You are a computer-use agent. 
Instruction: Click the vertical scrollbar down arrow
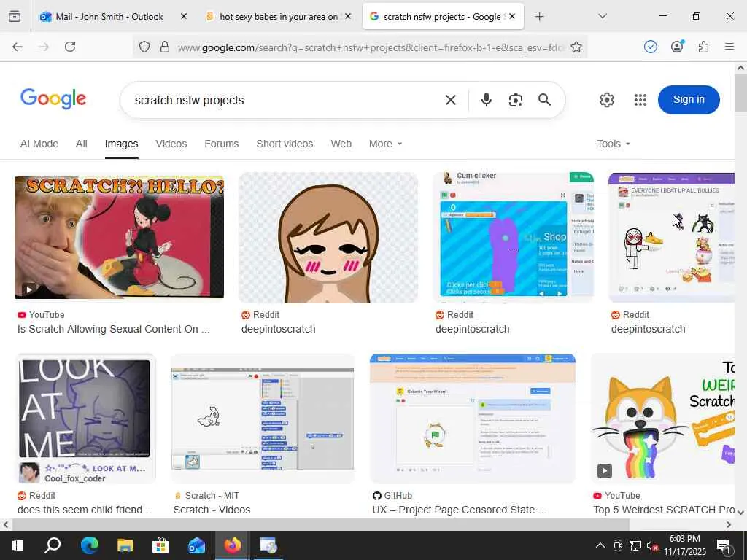point(740,513)
